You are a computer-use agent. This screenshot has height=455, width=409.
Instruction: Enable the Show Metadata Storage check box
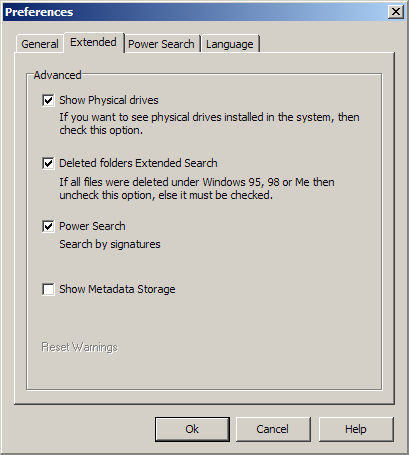[48, 289]
